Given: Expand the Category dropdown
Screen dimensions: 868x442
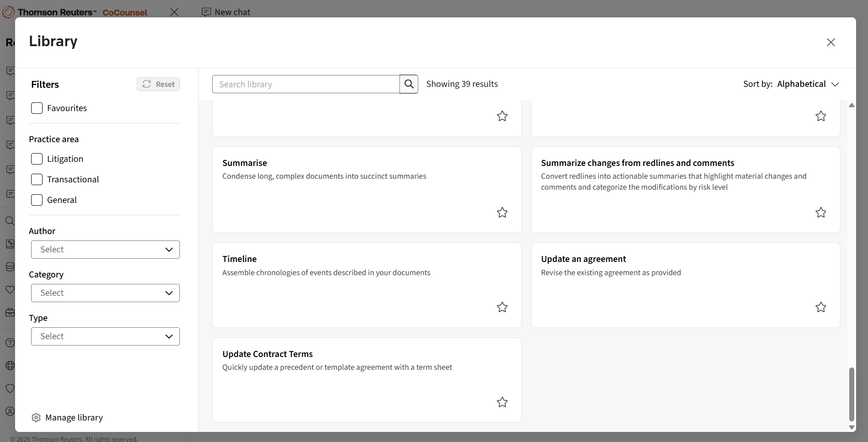Looking at the screenshot, I should [105, 293].
